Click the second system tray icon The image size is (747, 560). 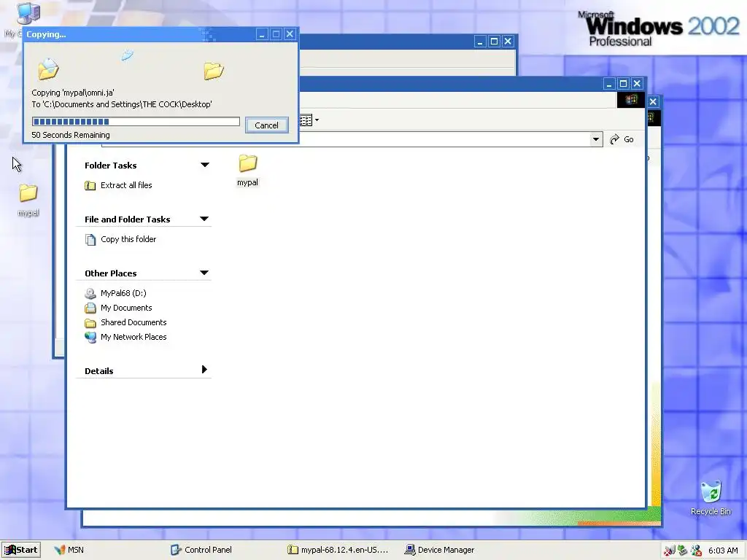coord(682,551)
